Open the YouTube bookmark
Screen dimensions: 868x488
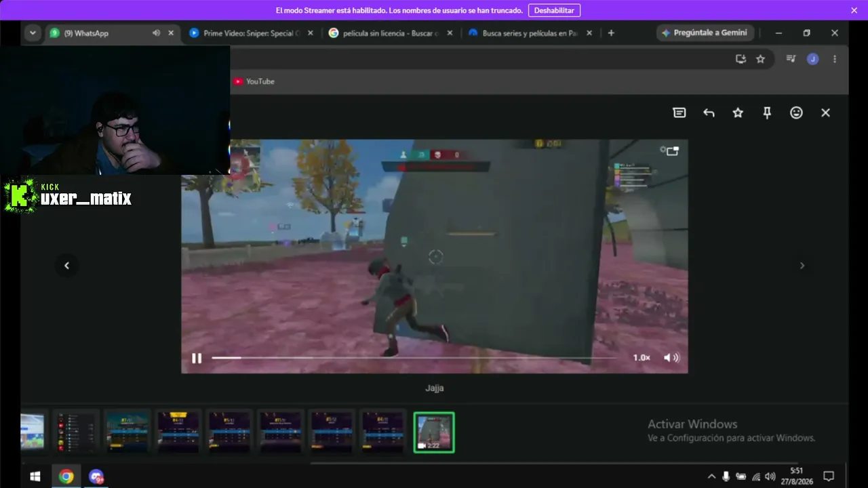[x=254, y=81]
